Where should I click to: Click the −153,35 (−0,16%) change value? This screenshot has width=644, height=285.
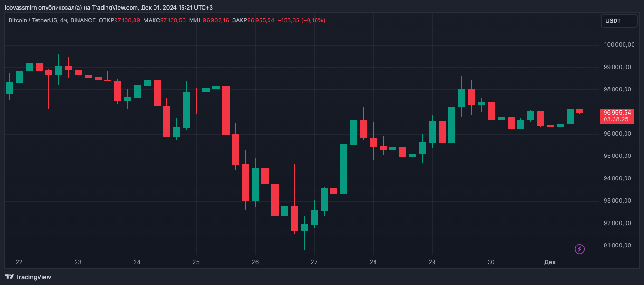coord(301,20)
